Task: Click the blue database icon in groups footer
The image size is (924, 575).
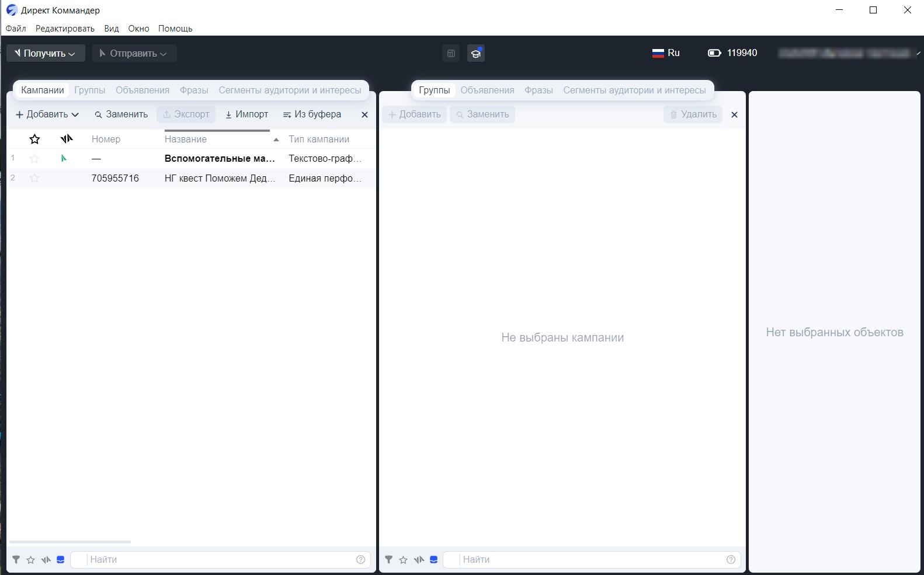Action: tap(433, 559)
